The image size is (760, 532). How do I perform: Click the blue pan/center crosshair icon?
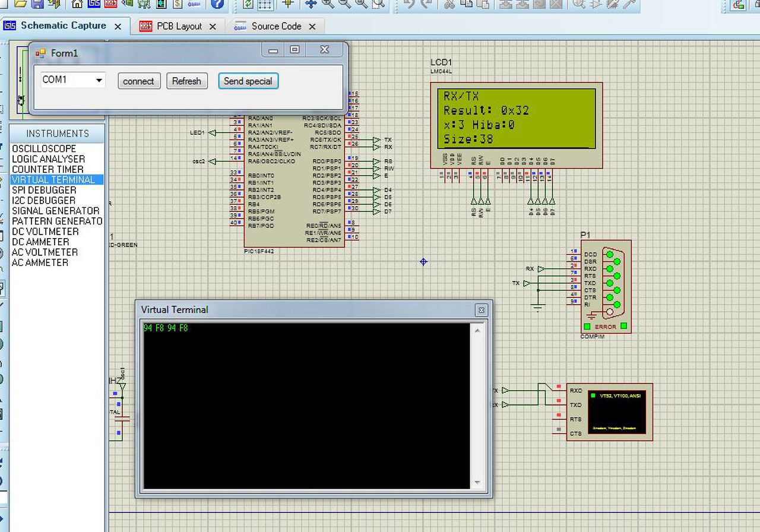311,4
